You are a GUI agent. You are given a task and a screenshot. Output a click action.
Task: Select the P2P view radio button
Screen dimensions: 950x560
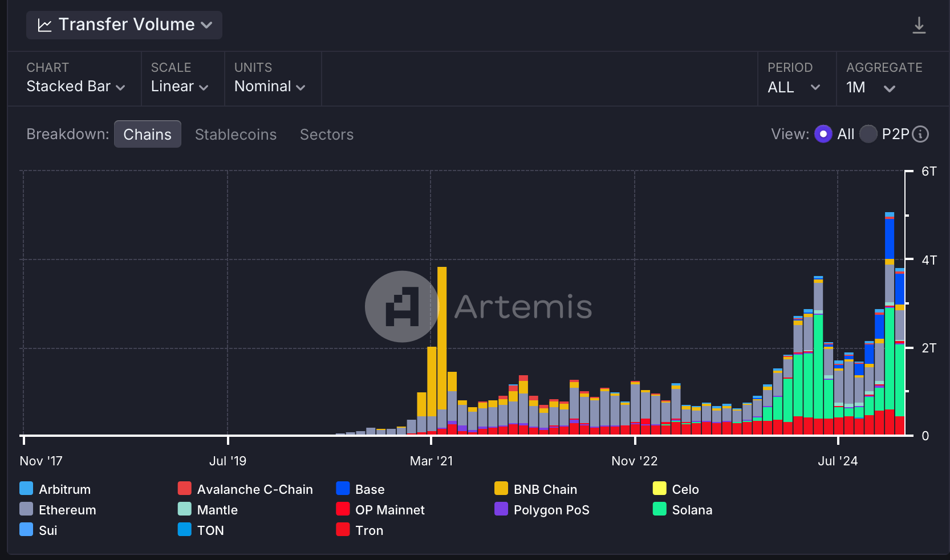pyautogui.click(x=868, y=134)
